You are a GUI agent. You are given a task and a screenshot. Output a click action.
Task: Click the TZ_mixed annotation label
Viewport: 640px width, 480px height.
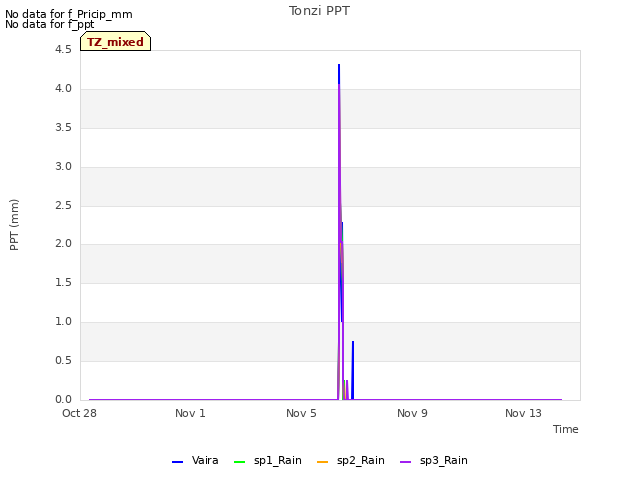(x=116, y=42)
